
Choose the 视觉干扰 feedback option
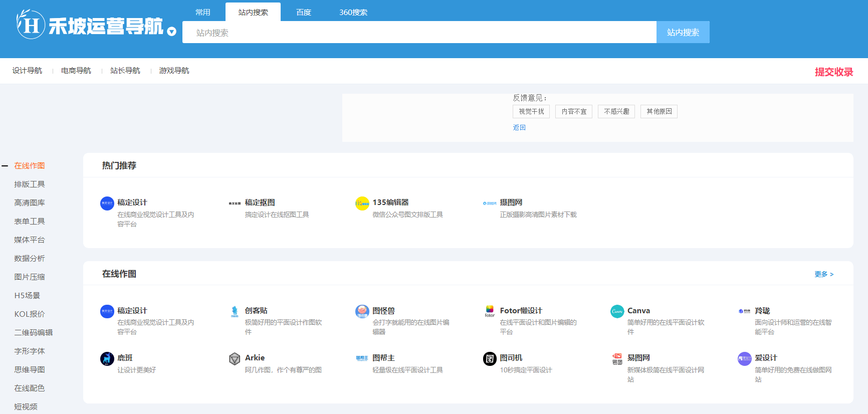tap(531, 111)
